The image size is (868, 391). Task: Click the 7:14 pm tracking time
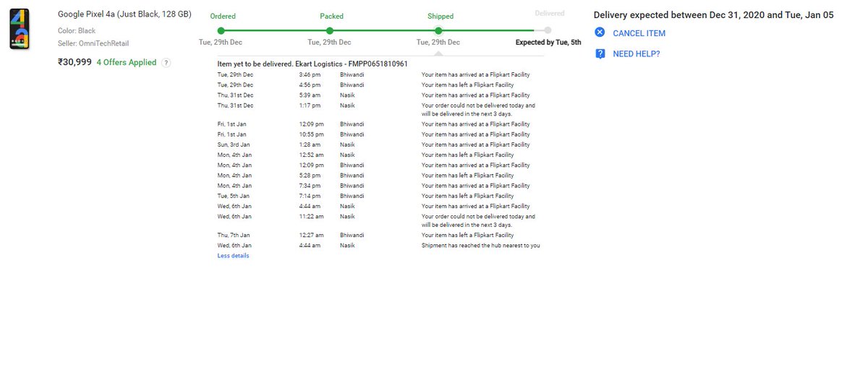[x=310, y=196]
